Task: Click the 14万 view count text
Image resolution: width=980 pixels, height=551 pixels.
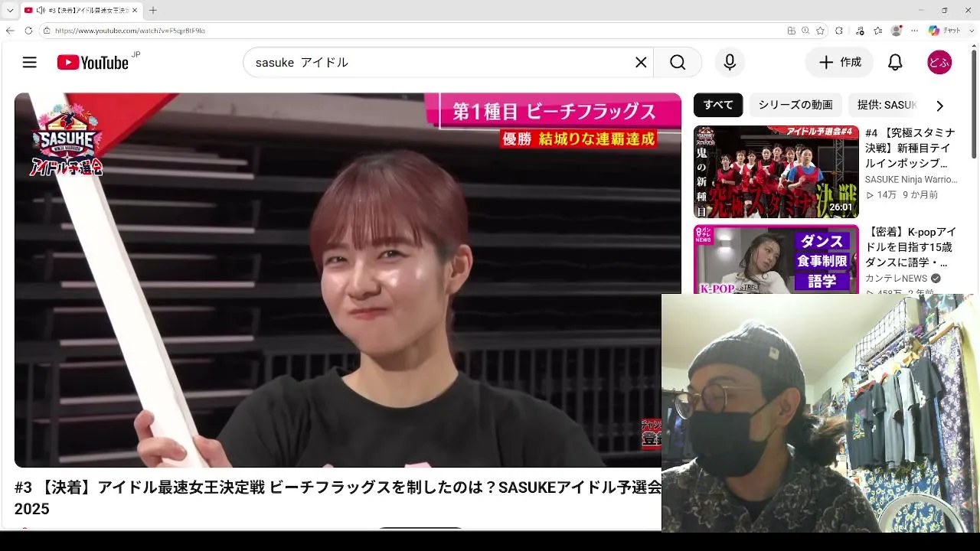Action: coord(887,195)
